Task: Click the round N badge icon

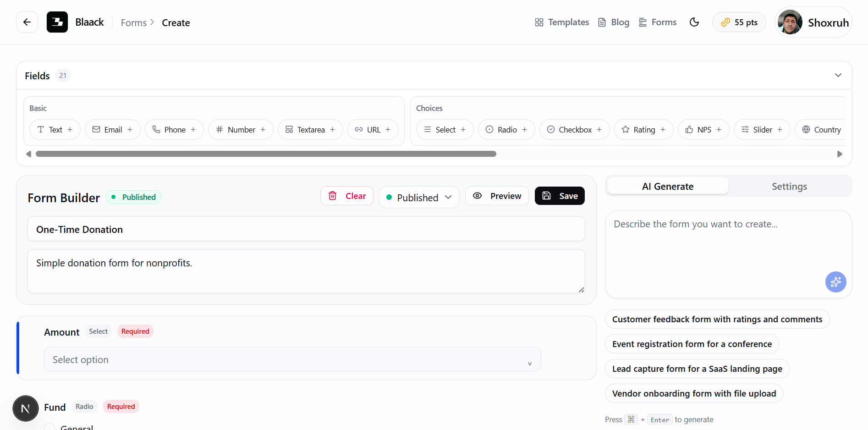Action: point(26,408)
